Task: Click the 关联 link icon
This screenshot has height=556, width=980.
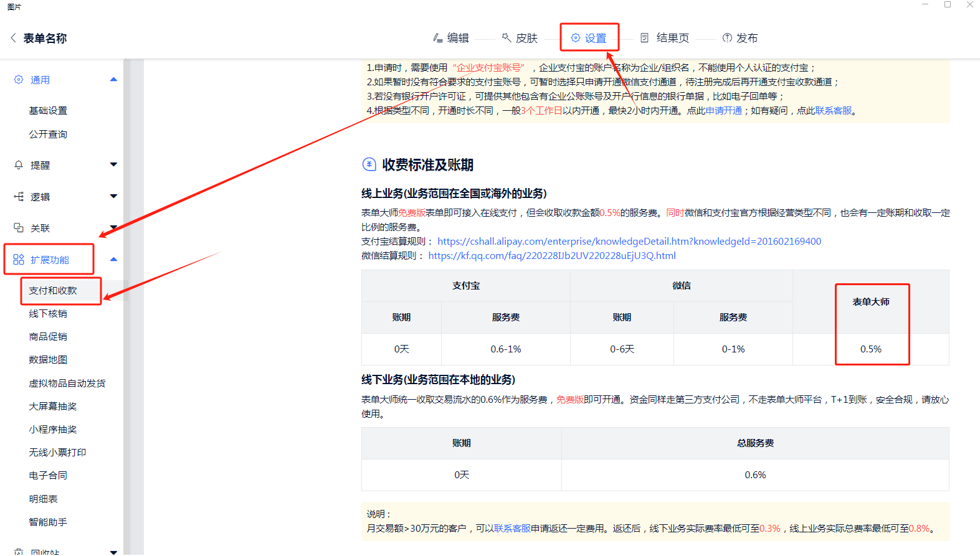Action: coord(19,228)
